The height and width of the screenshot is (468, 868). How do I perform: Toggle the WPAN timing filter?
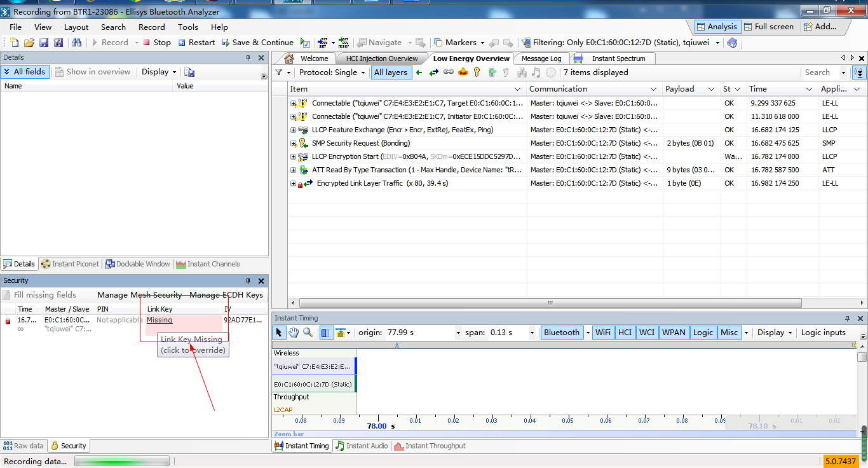pos(674,333)
